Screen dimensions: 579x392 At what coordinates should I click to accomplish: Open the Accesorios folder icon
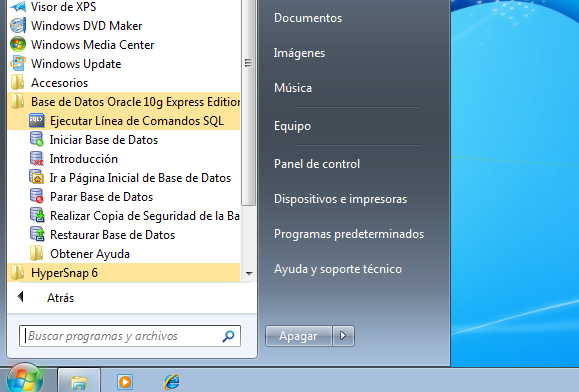(x=18, y=83)
